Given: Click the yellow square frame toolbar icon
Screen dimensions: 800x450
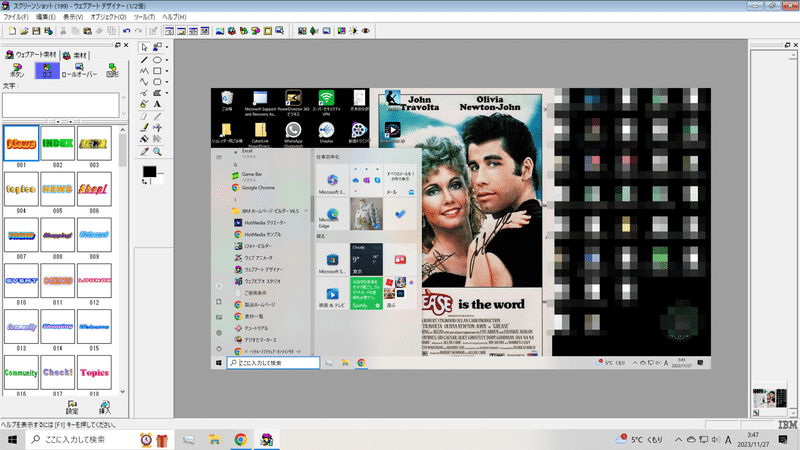Looking at the screenshot, I should coord(268,31).
